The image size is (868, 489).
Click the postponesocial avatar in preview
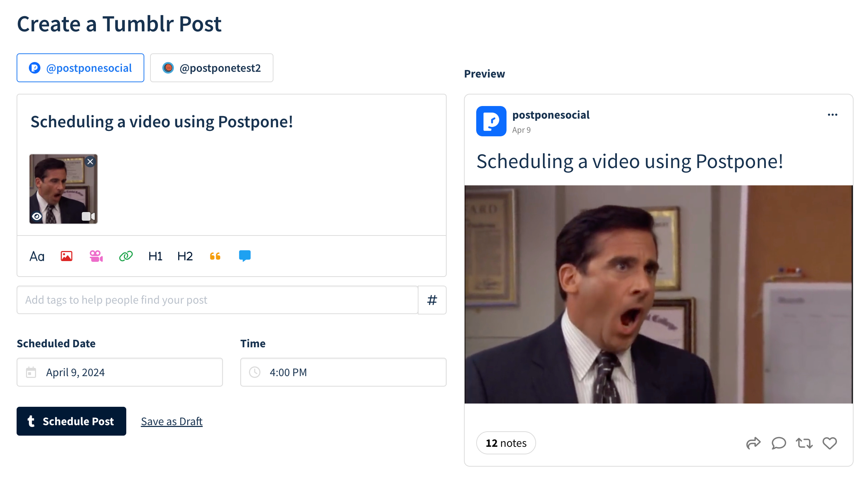pyautogui.click(x=491, y=121)
